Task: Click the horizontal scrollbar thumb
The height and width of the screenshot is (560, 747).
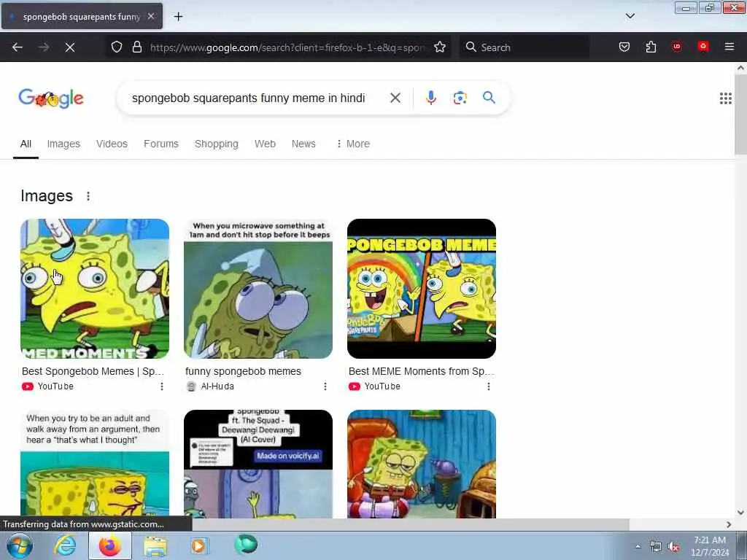Action: point(411,524)
